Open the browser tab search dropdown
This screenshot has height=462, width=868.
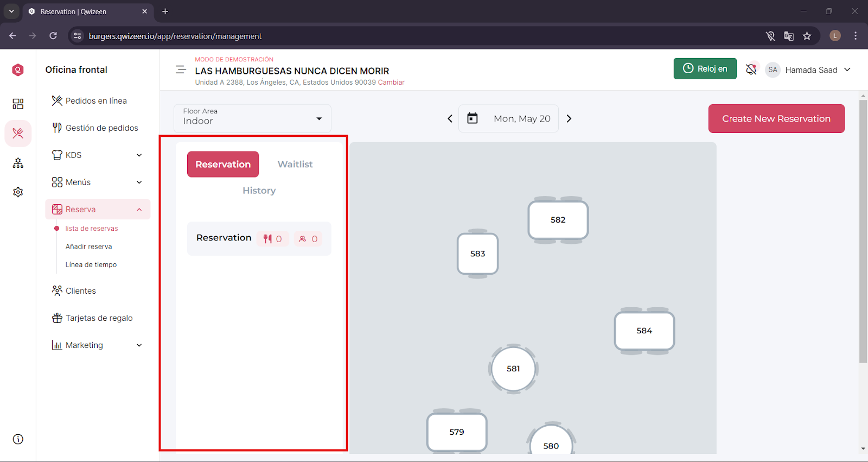pyautogui.click(x=11, y=11)
